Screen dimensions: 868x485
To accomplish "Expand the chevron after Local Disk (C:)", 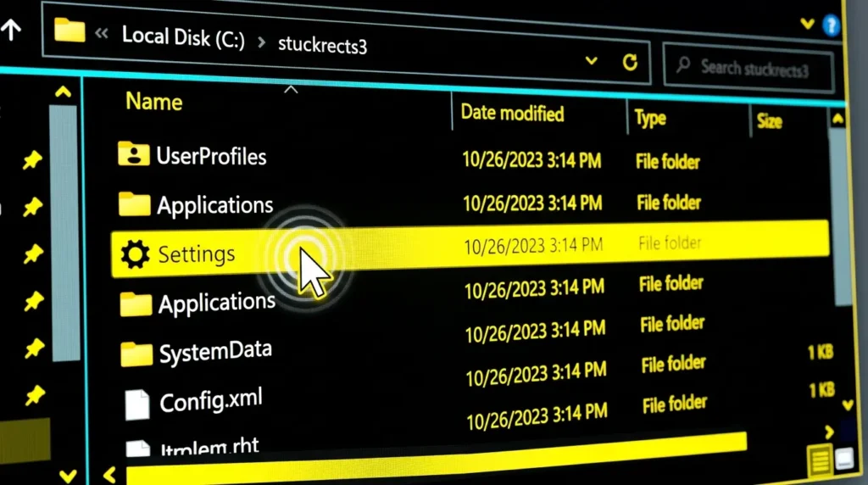I will pos(261,42).
